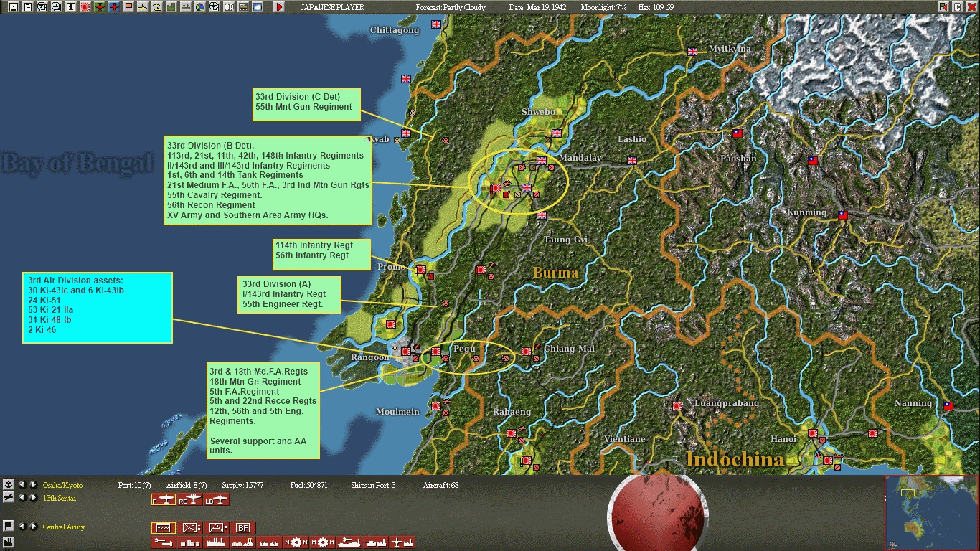Toggle the F fighter aircraft filter

pyautogui.click(x=164, y=499)
